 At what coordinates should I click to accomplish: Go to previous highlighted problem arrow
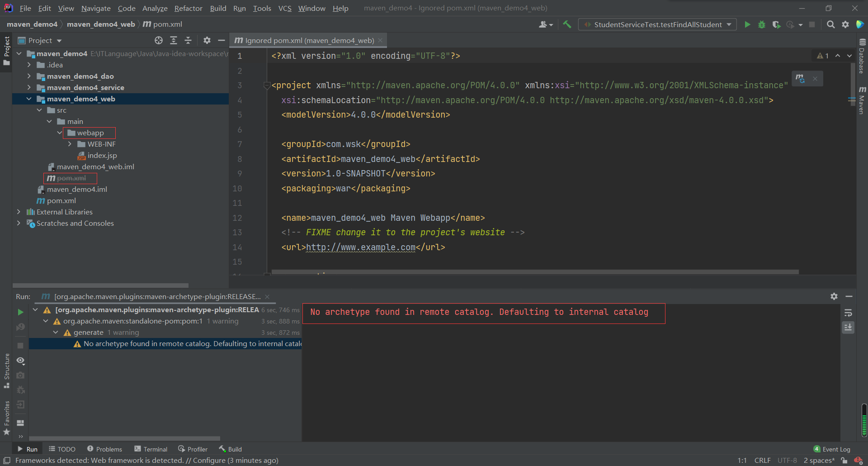click(x=838, y=56)
